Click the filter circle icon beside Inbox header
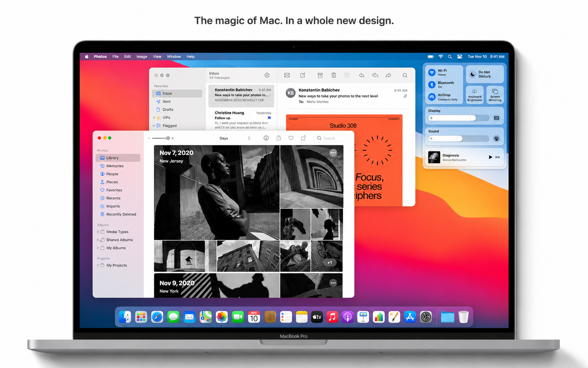 [x=267, y=75]
